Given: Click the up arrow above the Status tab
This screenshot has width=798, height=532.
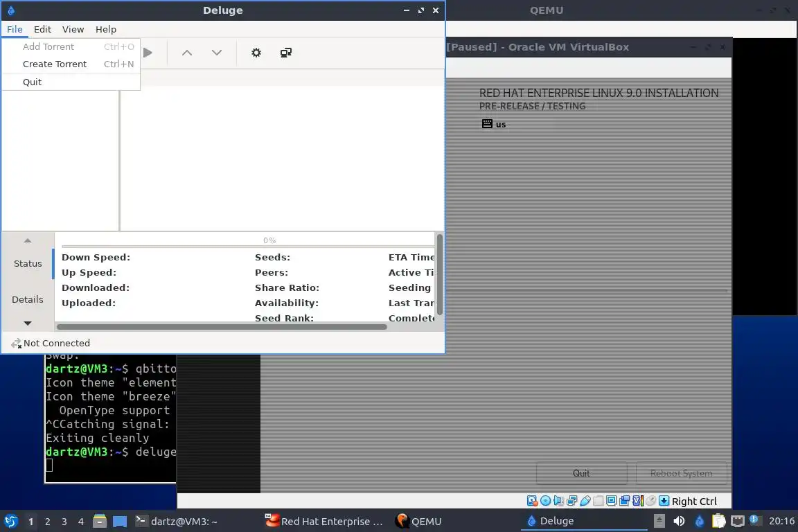Looking at the screenshot, I should point(28,240).
